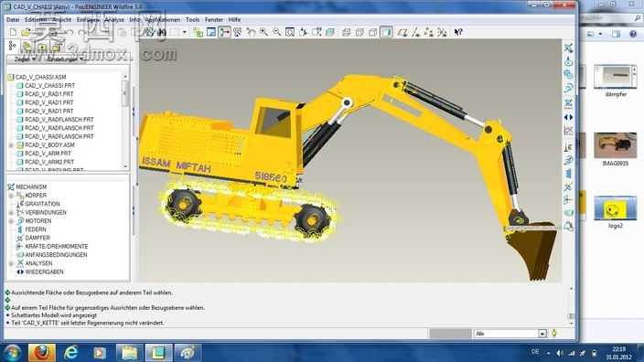The height and width of the screenshot is (362, 644).
Task: Click the spring icon in right toolbar
Action: (568, 174)
